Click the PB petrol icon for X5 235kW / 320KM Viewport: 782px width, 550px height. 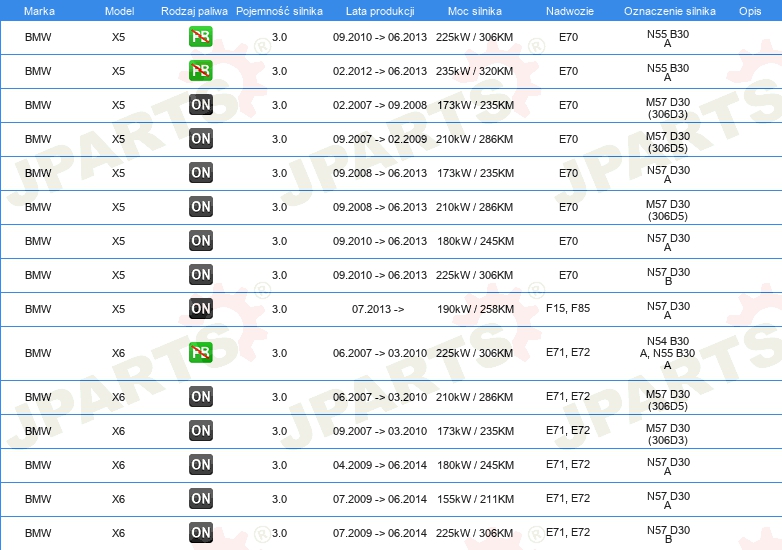click(x=200, y=70)
